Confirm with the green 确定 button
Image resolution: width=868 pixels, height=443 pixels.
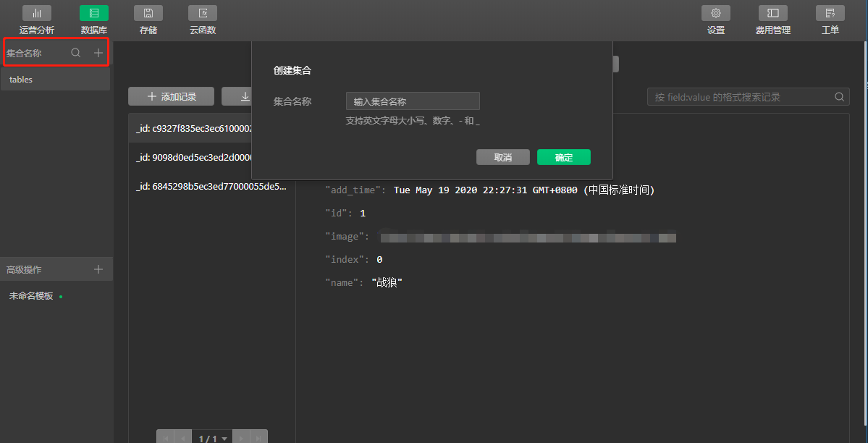(x=563, y=157)
